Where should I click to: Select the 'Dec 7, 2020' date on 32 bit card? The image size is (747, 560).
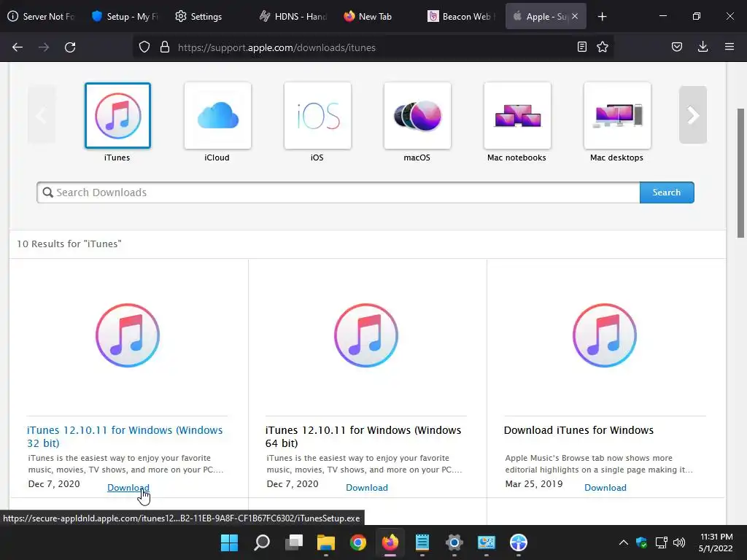tap(54, 484)
